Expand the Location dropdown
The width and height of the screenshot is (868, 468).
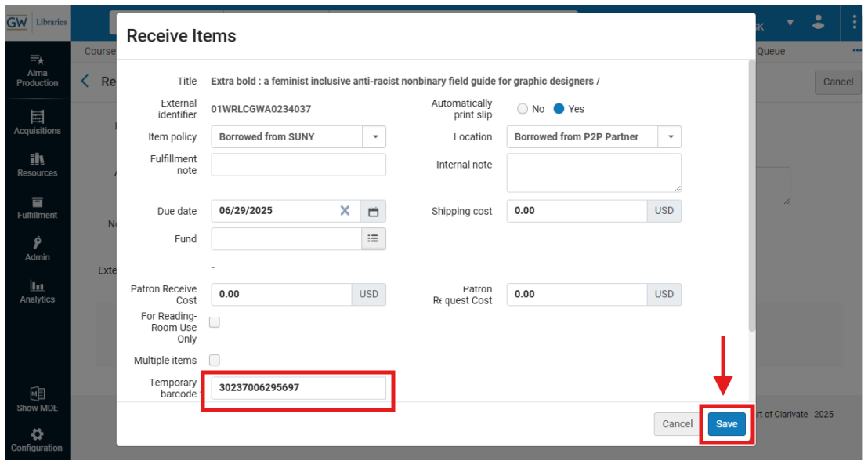[670, 137]
